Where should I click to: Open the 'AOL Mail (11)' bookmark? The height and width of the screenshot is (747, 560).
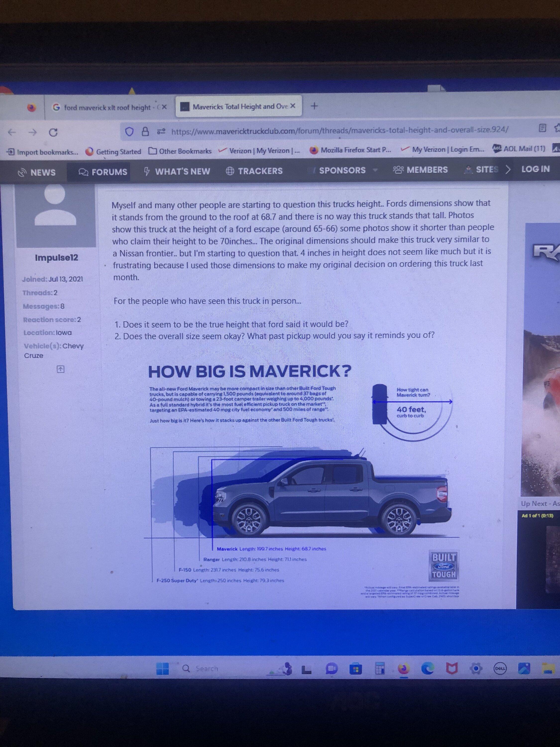click(519, 149)
